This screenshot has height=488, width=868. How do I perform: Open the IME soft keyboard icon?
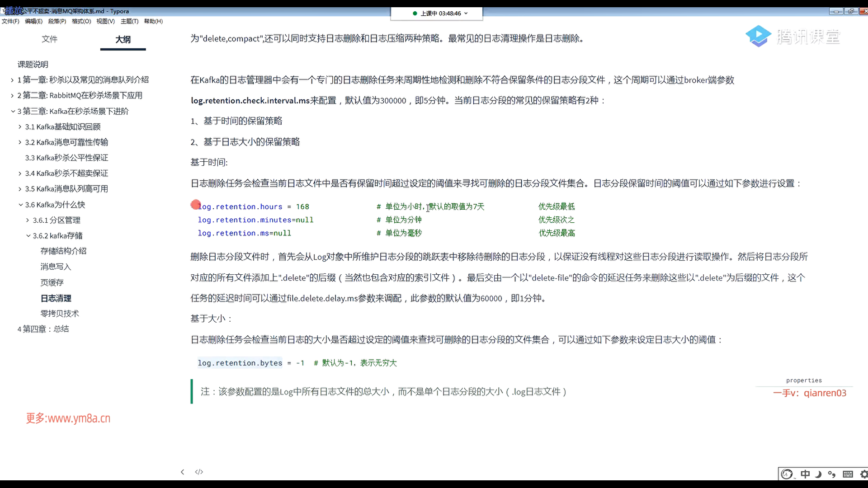tap(848, 474)
